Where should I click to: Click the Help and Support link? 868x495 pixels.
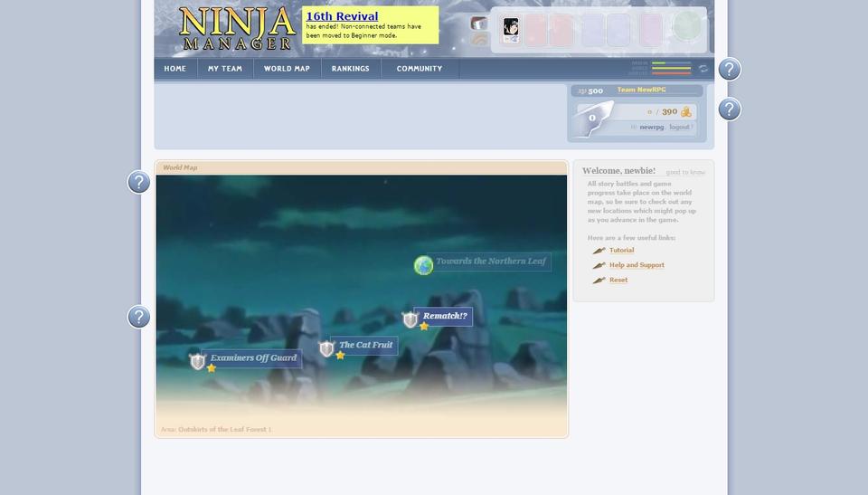[x=637, y=265]
